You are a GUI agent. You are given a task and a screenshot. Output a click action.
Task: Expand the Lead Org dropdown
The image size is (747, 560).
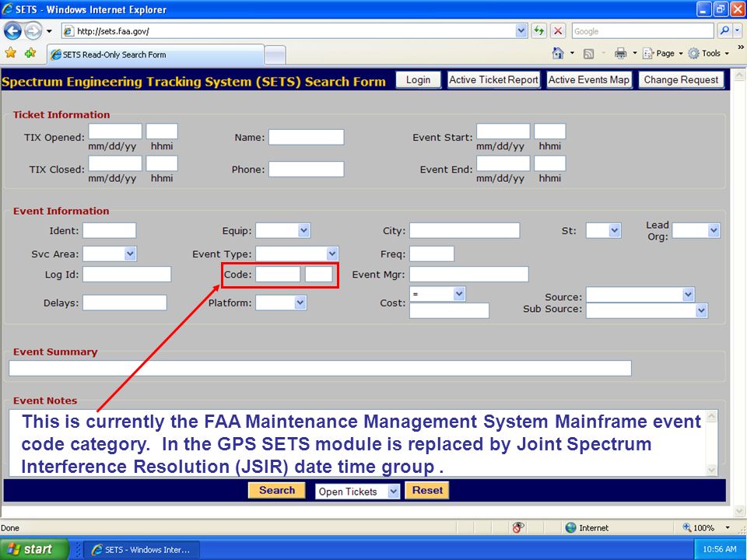[x=714, y=230]
